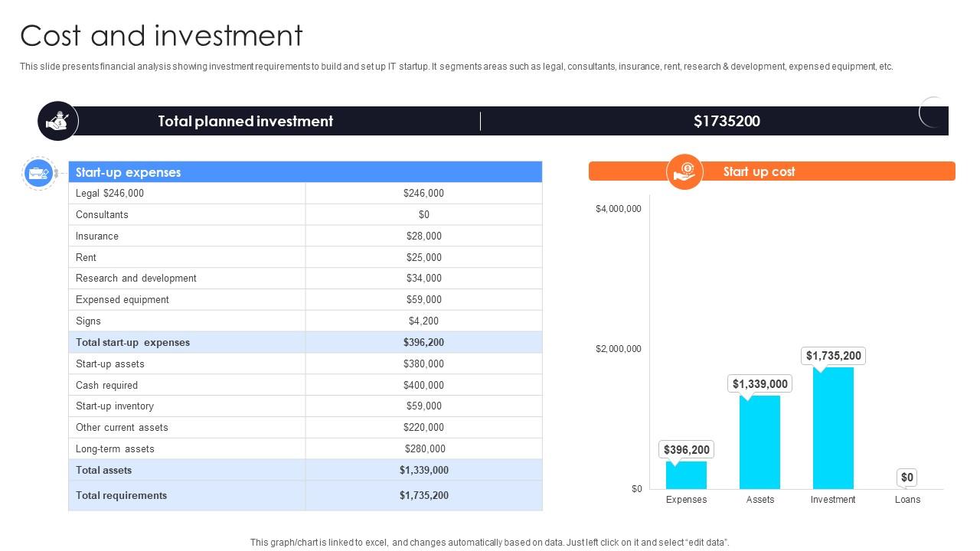Click the Expenses axis category label

click(687, 500)
